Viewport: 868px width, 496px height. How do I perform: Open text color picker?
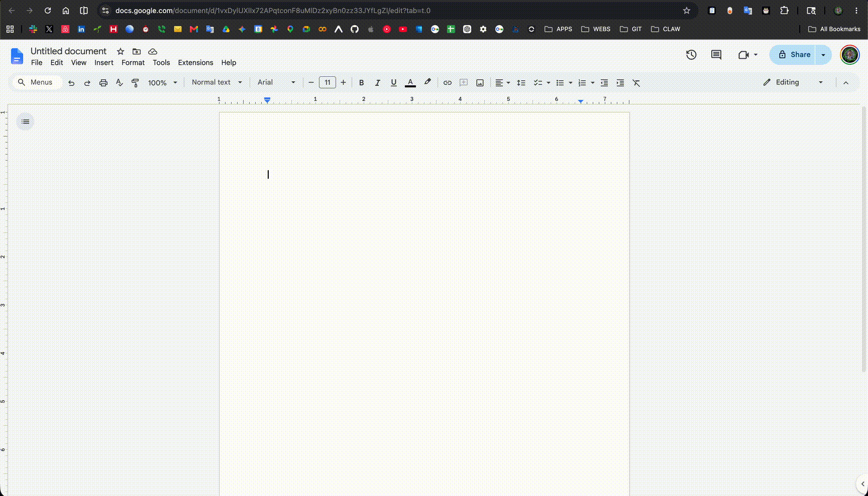[x=410, y=83]
